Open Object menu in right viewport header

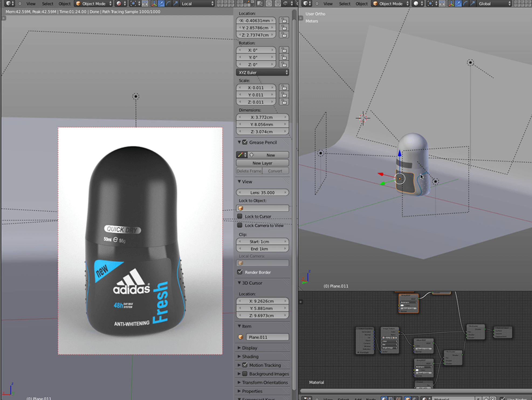(362, 4)
